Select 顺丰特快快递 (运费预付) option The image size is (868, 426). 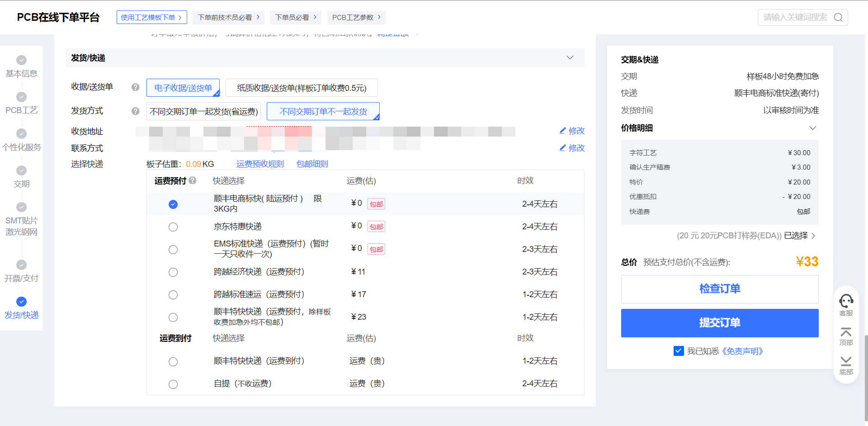click(173, 317)
